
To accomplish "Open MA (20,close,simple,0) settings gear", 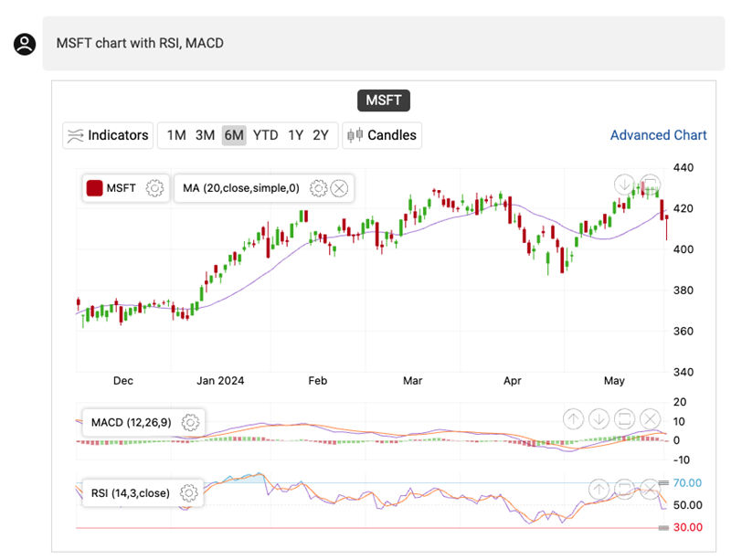I will [x=318, y=188].
